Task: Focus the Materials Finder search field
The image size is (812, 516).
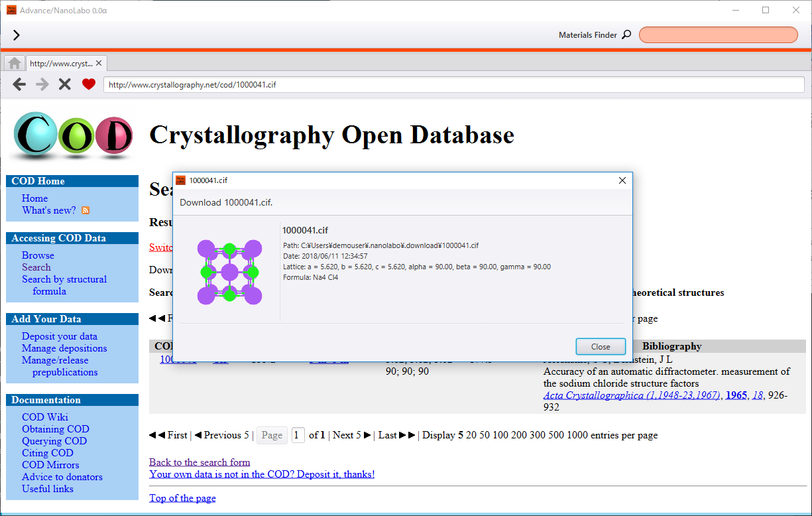Action: (x=718, y=35)
